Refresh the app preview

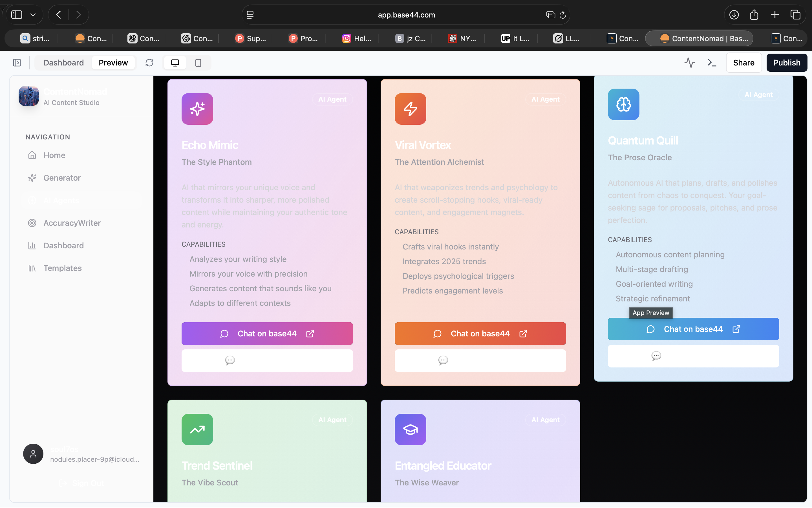click(x=149, y=63)
